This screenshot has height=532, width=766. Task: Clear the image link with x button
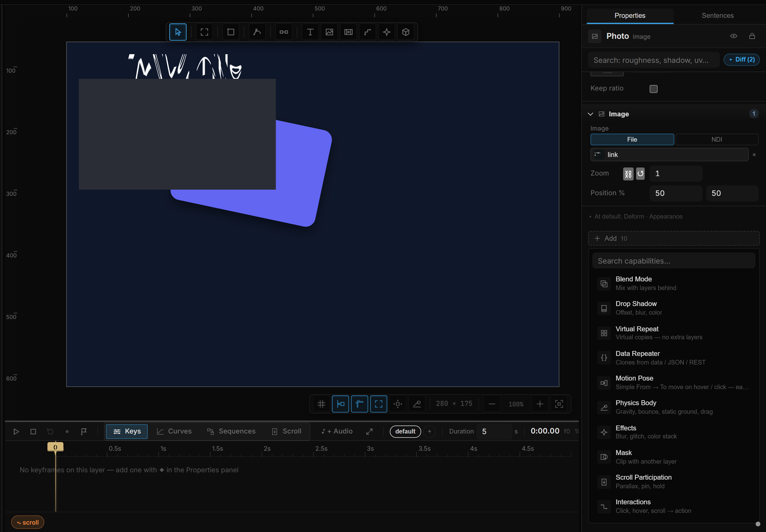tap(754, 155)
